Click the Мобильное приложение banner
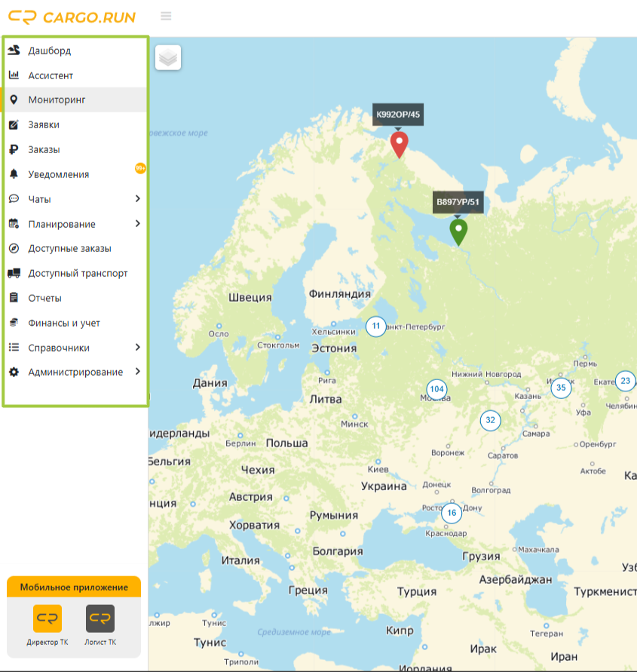 74,587
